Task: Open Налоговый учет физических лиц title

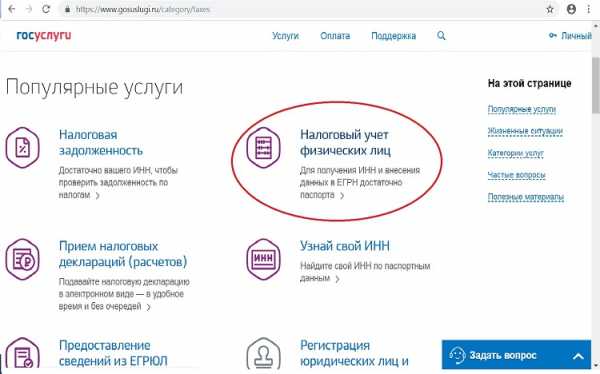Action: [x=345, y=142]
